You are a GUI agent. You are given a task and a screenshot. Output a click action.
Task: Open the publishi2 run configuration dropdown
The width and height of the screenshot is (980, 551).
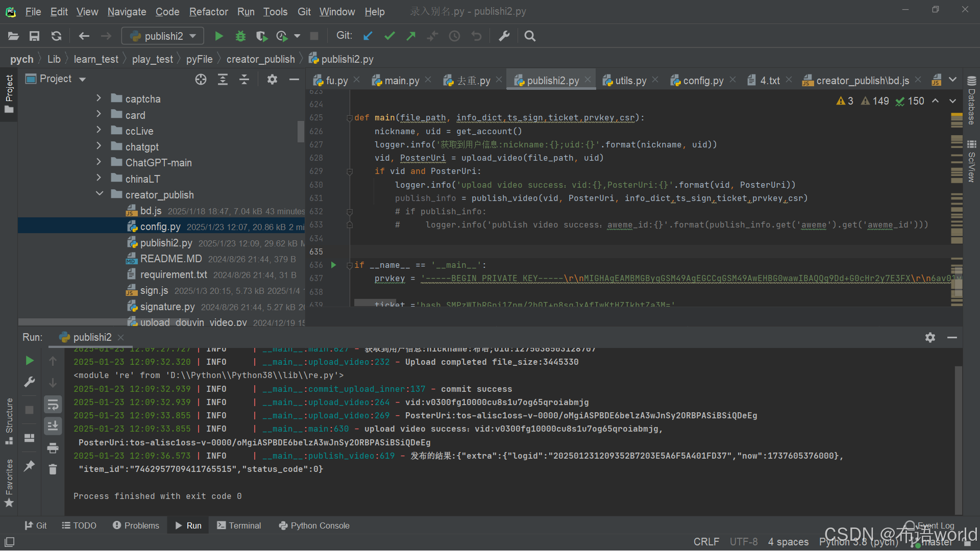point(163,36)
